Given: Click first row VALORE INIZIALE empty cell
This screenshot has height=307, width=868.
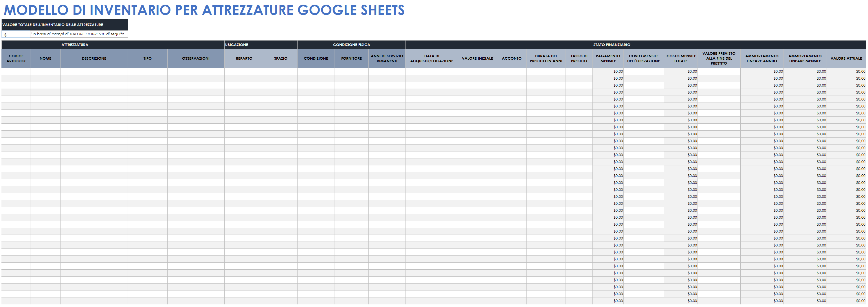Looking at the screenshot, I should pos(477,72).
